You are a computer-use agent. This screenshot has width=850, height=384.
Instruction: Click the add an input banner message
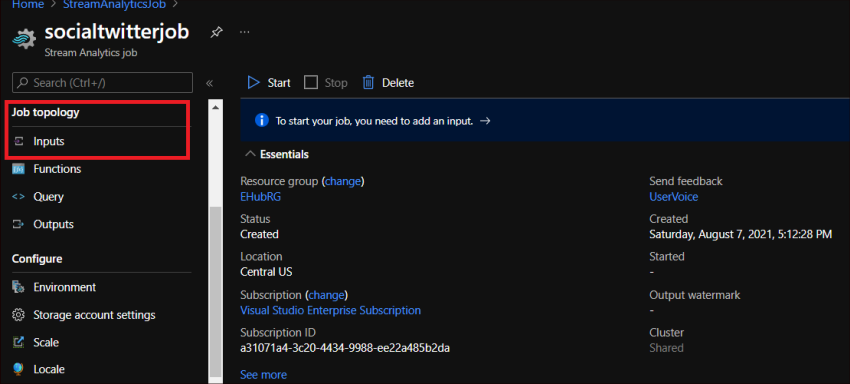(x=374, y=121)
